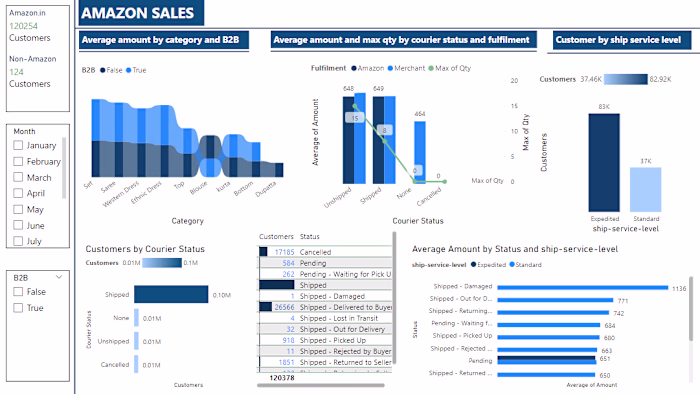
Task: Click B2B False legend marker
Action: pyautogui.click(x=103, y=70)
